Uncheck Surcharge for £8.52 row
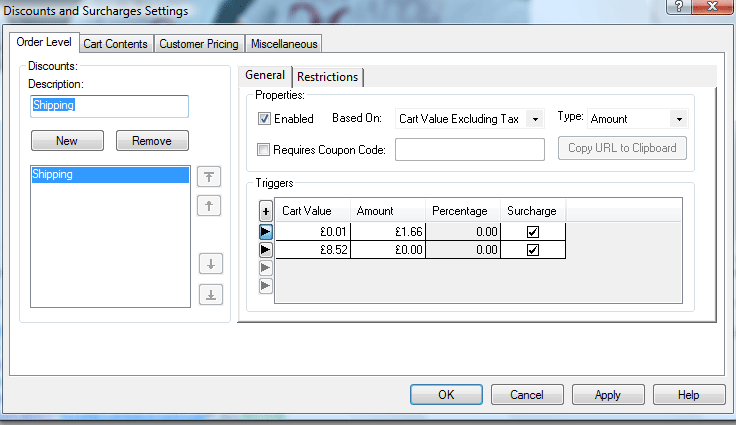Image resolution: width=736 pixels, height=425 pixels. coord(532,250)
